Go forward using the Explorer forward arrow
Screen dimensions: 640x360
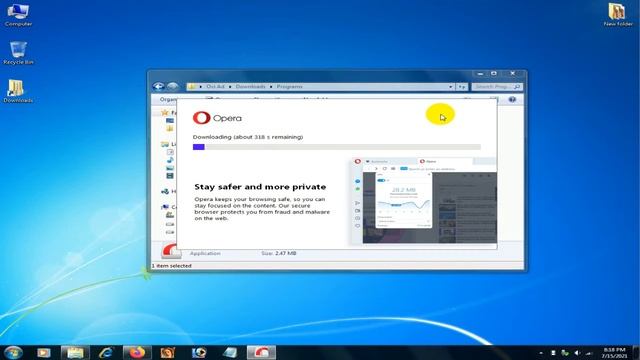tap(173, 87)
